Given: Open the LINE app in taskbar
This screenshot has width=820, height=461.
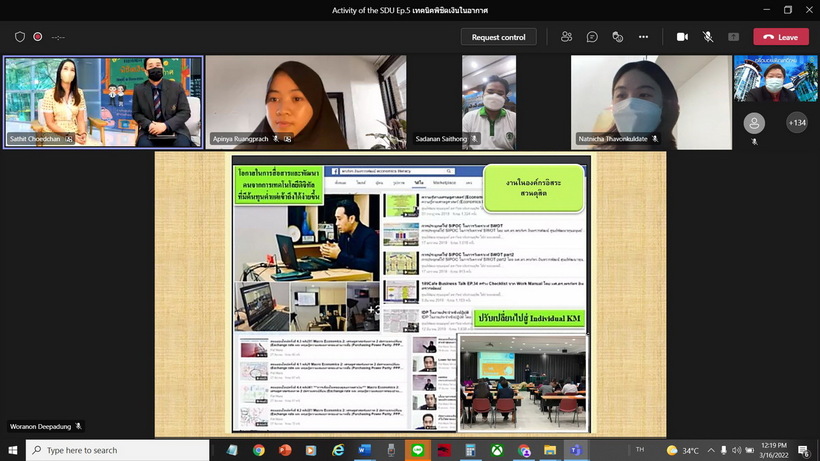Looking at the screenshot, I should pyautogui.click(x=418, y=451).
